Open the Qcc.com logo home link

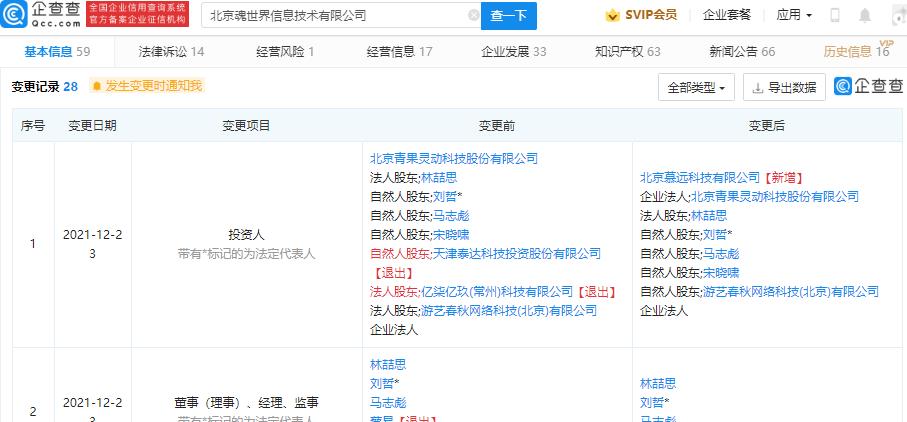[x=40, y=14]
